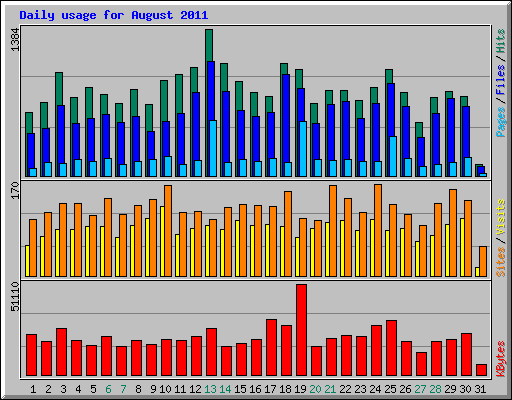Click day label 26 on the x-axis
The height and width of the screenshot is (400, 512).
click(405, 389)
